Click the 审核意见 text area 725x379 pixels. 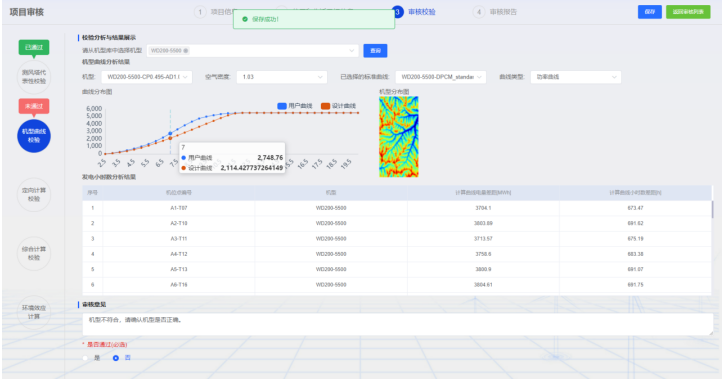[x=398, y=324]
